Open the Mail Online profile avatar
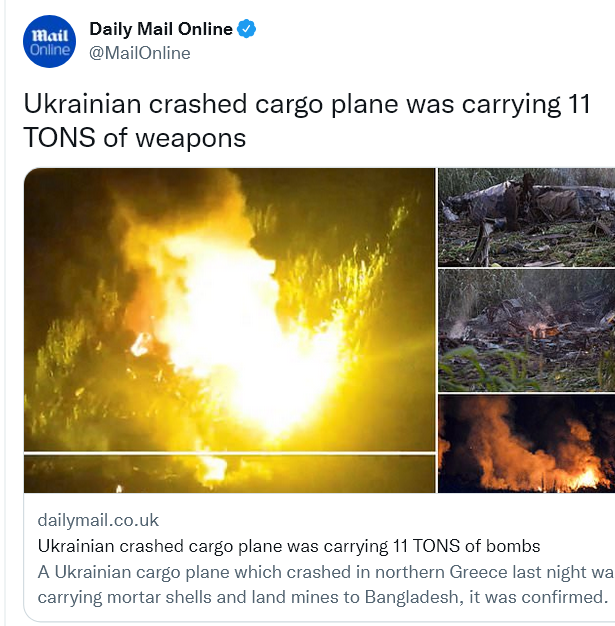The image size is (615, 626). click(49, 42)
